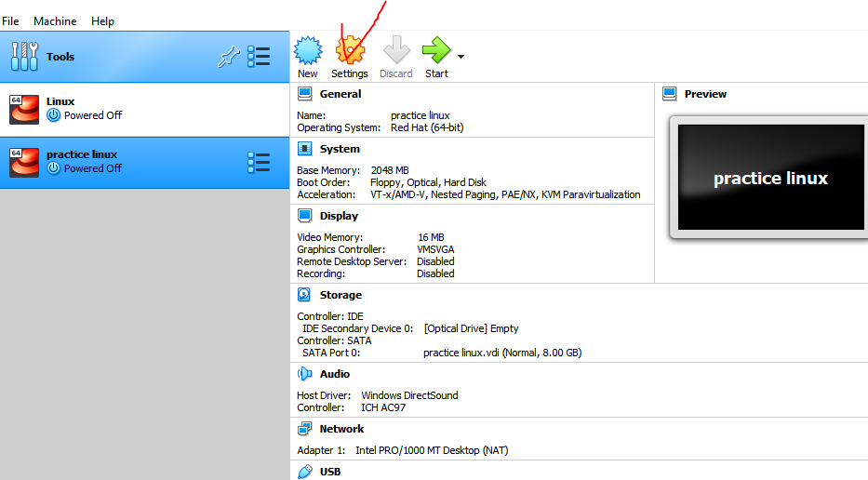Click 'Intel PRO/1000 MT Desktop (NAT)' adapter
Screen dimensions: 868x480
[432, 450]
